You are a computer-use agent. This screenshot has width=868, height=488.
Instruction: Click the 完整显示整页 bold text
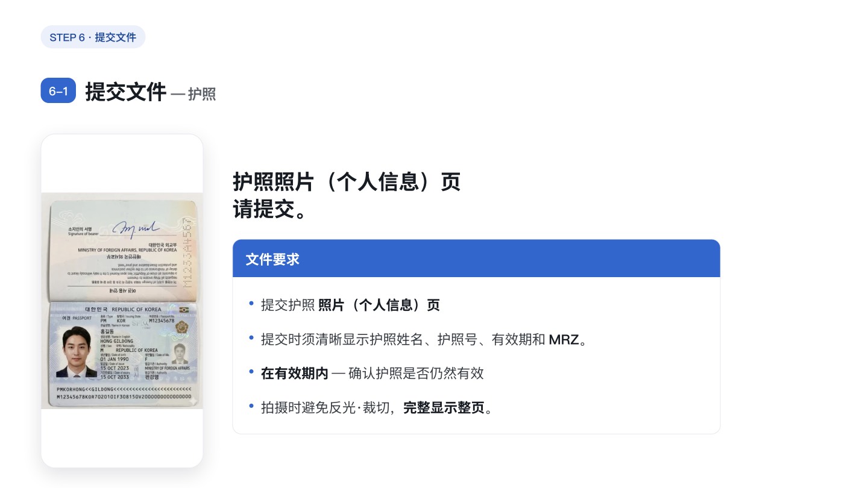tap(444, 408)
